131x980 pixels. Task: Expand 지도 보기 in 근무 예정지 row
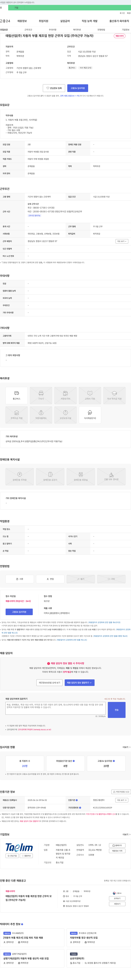[122, 241]
